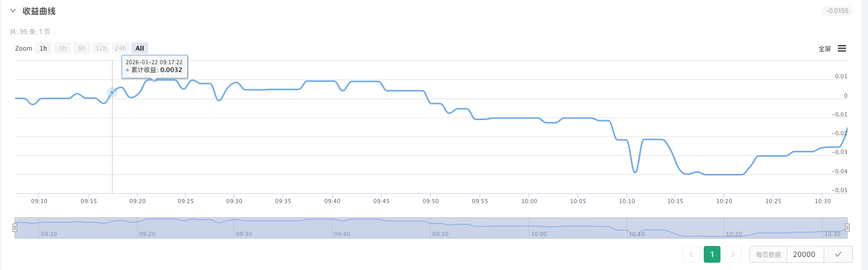
Task: Select the All zoom range
Action: (140, 49)
